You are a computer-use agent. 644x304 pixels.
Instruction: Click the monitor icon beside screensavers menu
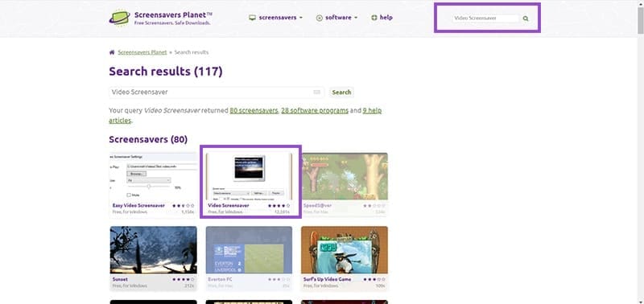click(x=252, y=18)
